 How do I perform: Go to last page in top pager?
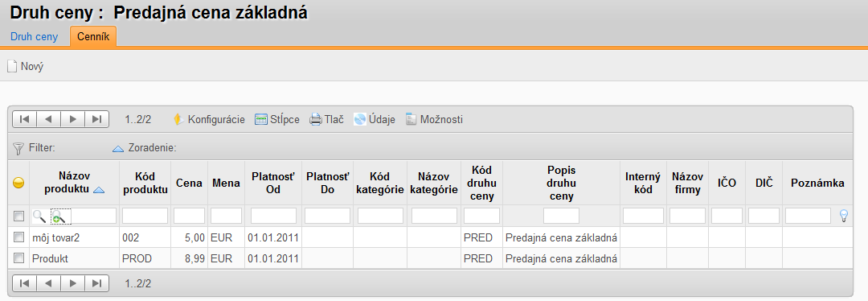(97, 119)
